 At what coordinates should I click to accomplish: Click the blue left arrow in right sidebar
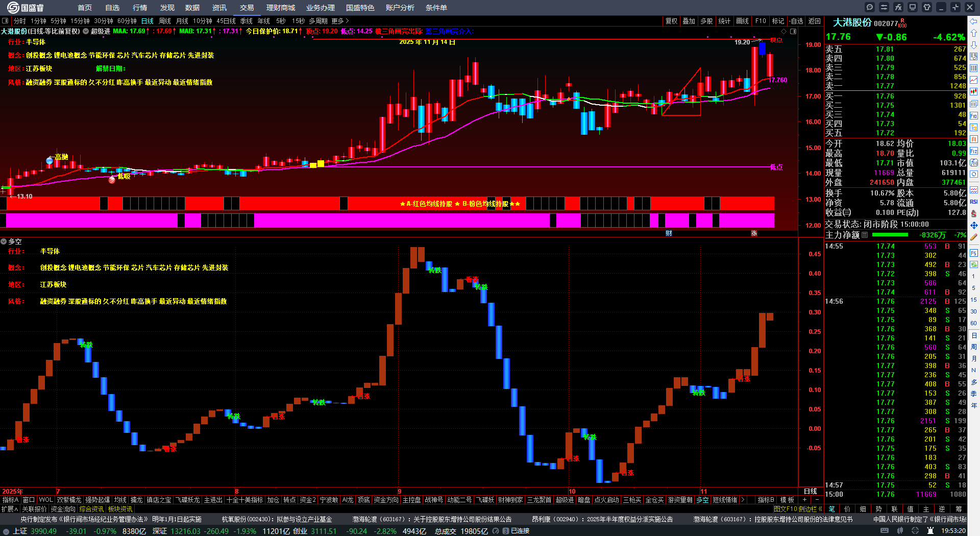(974, 21)
